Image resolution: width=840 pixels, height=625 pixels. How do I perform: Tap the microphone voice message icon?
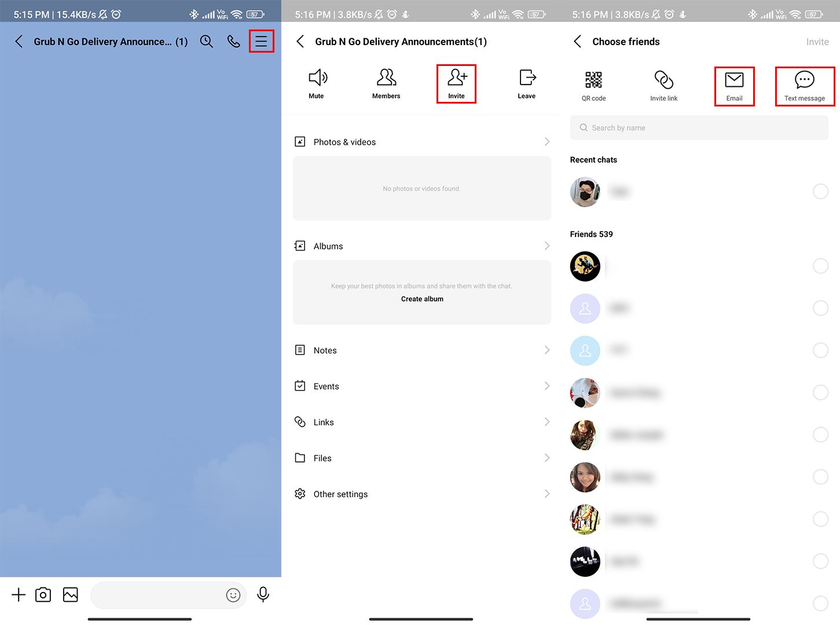pos(263,594)
